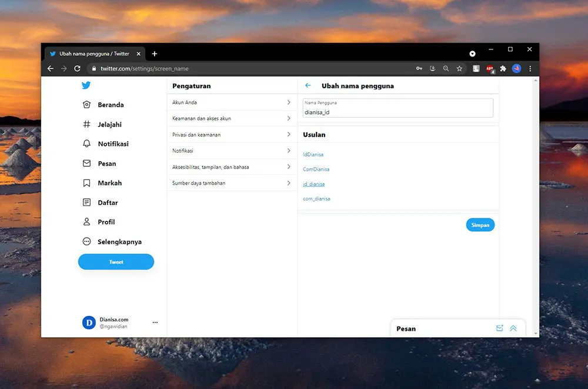Expand Akun Anda settings section
The image size is (588, 389).
pos(289,102)
